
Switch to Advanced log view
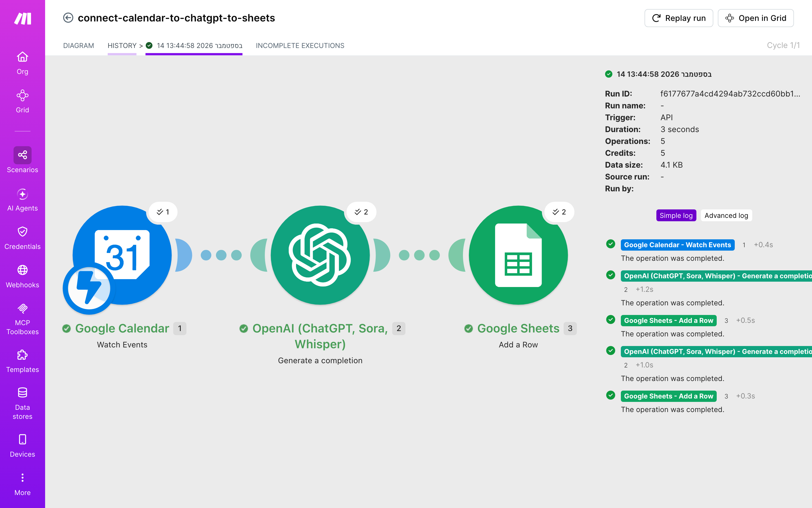click(x=726, y=215)
